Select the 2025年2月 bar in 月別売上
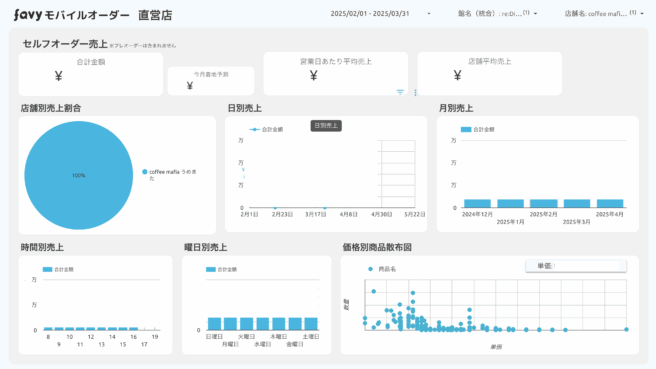The height and width of the screenshot is (369, 656). coord(543,203)
